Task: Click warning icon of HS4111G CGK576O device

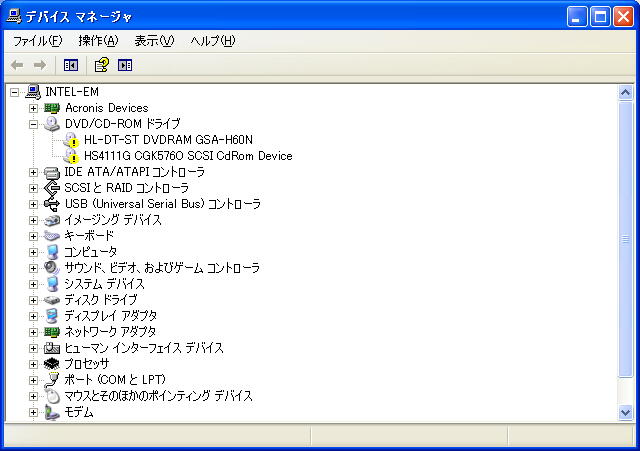Action: 71,156
